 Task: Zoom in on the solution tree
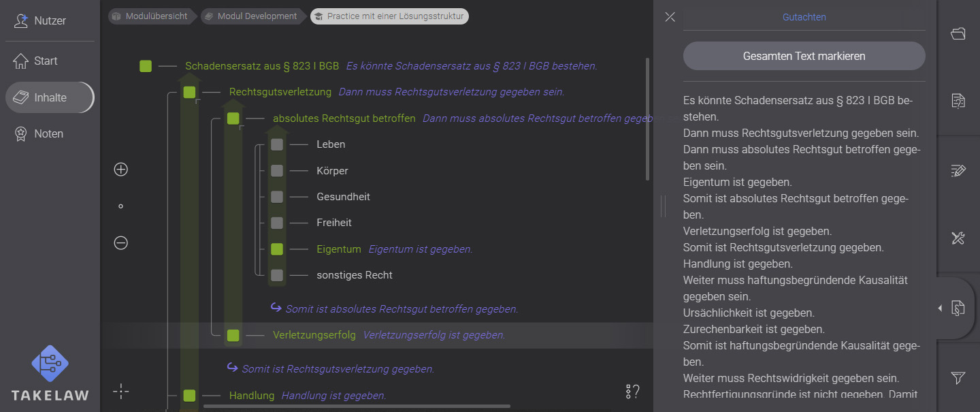point(120,169)
